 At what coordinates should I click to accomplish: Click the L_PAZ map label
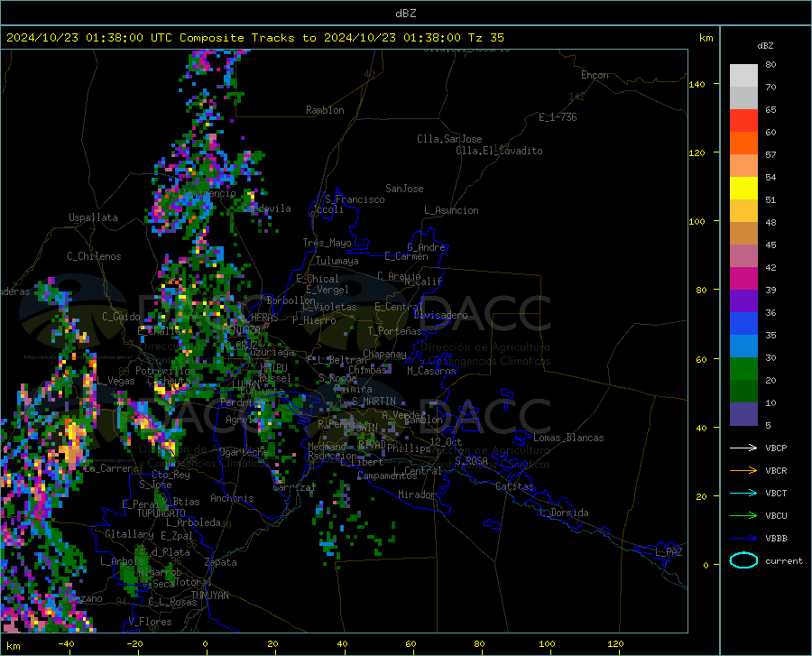pos(669,552)
